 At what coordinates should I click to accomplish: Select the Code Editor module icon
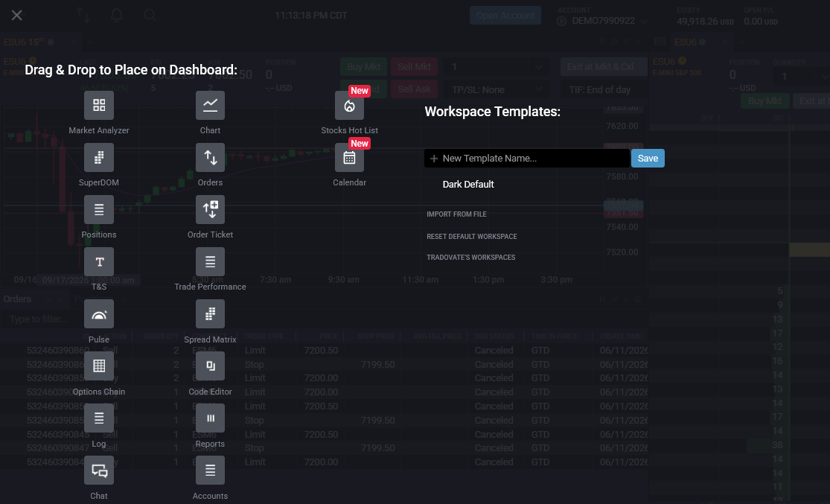coord(210,366)
